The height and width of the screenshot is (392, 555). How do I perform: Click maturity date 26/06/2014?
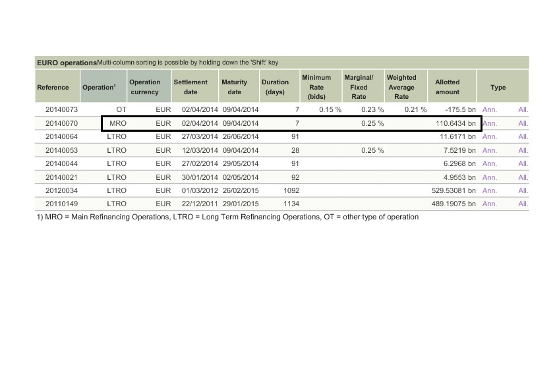241,136
